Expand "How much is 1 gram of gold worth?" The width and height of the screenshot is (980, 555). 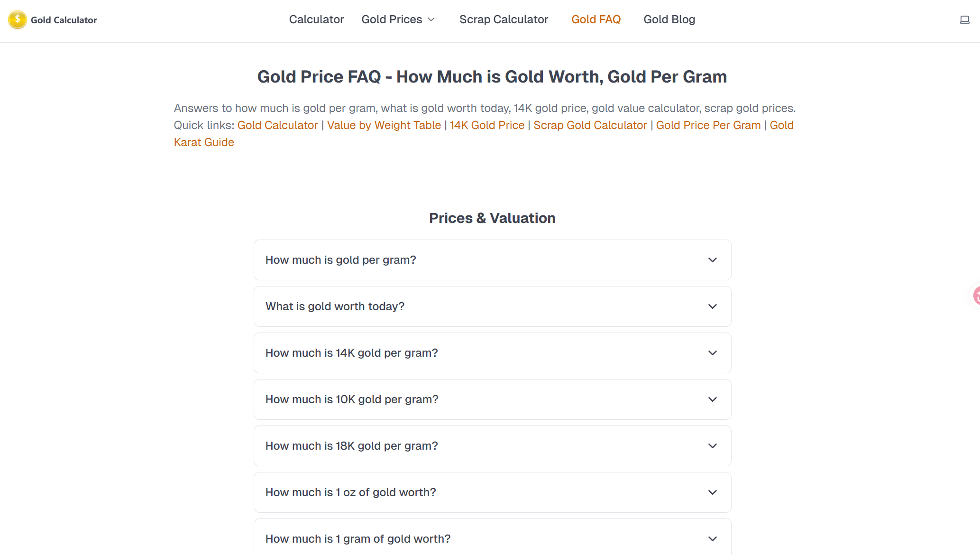coord(492,539)
